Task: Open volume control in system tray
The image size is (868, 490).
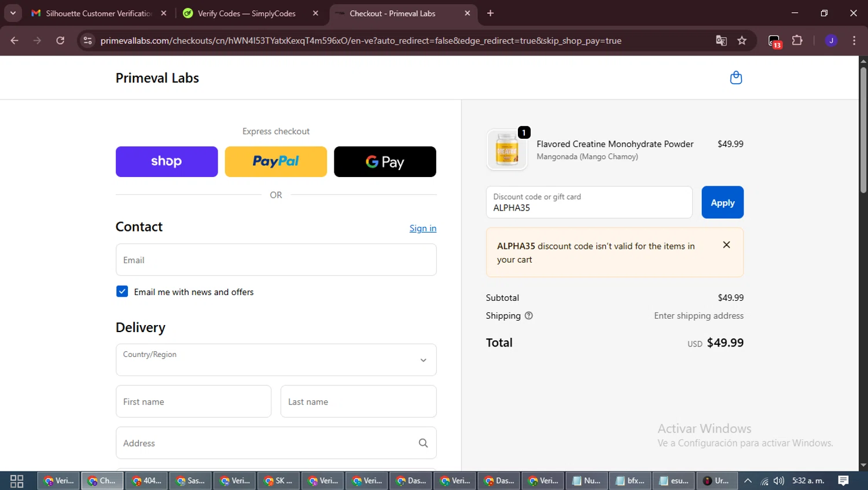Action: tap(779, 481)
